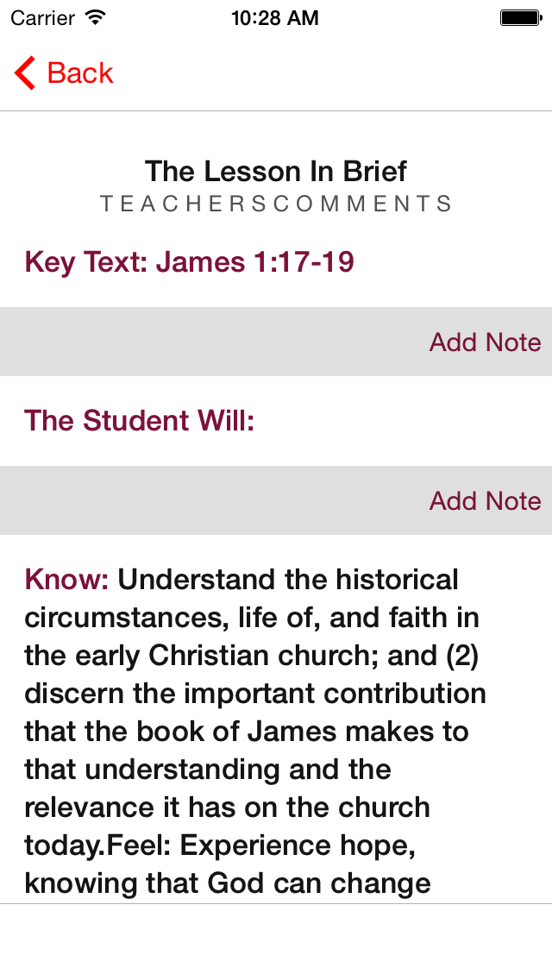Click the Carrier label in status bar
The image size is (552, 980).
click(43, 17)
